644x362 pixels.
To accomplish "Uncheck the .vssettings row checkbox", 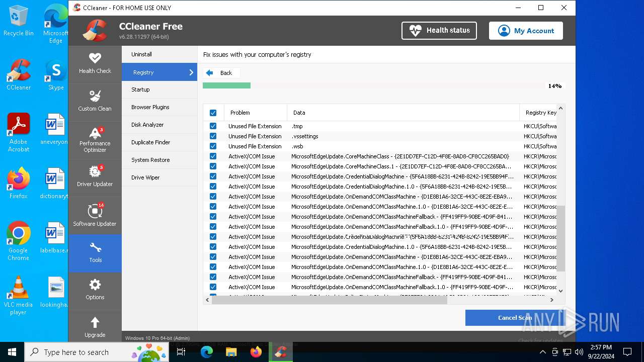I will click(213, 136).
